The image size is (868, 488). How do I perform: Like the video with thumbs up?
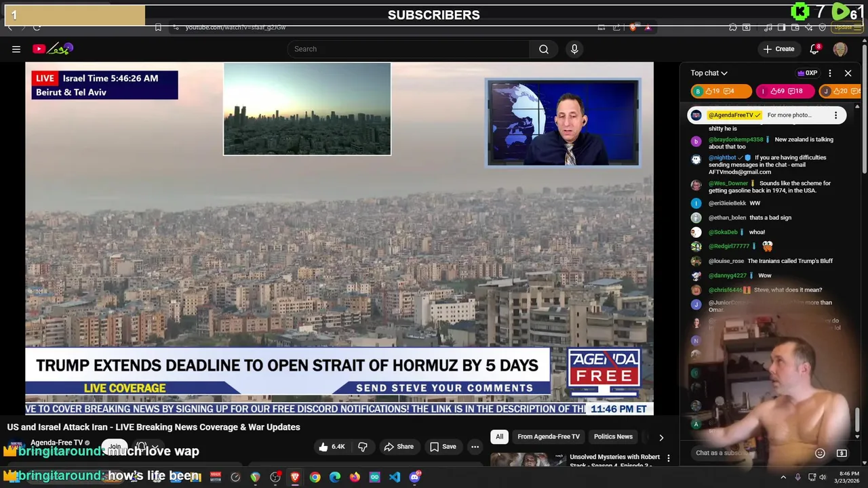click(x=332, y=447)
